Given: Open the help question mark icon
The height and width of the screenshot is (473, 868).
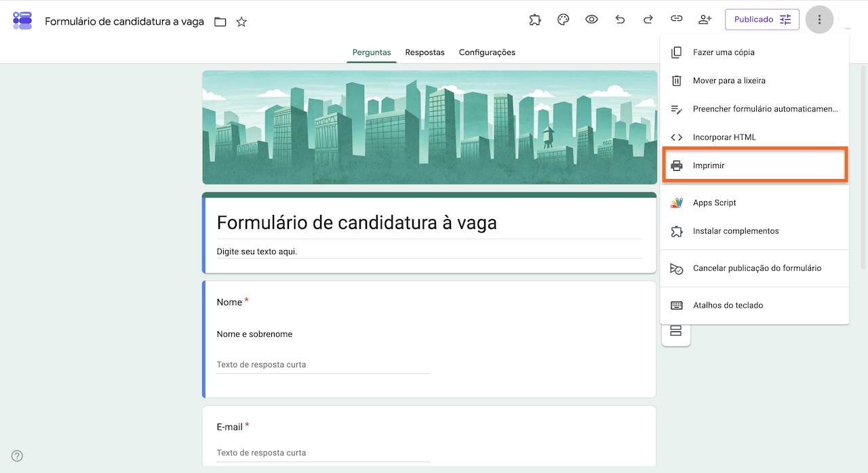Looking at the screenshot, I should (18, 455).
